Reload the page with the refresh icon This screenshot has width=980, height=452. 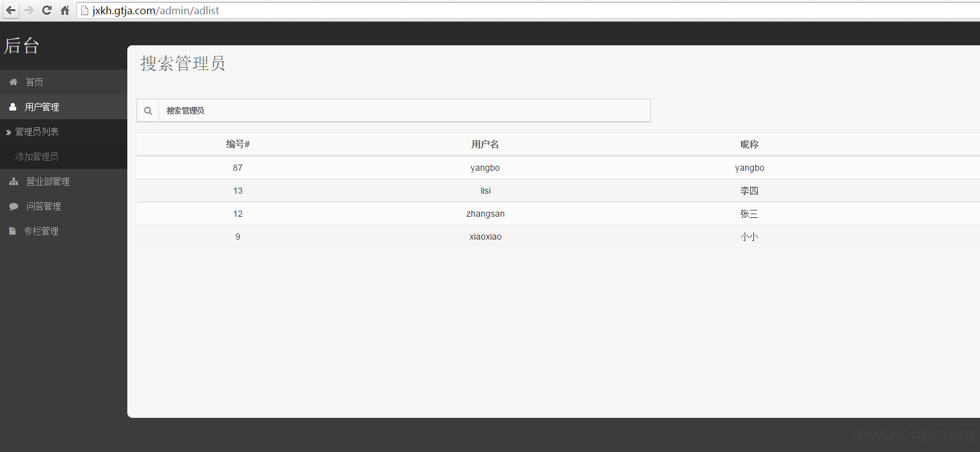(x=47, y=10)
